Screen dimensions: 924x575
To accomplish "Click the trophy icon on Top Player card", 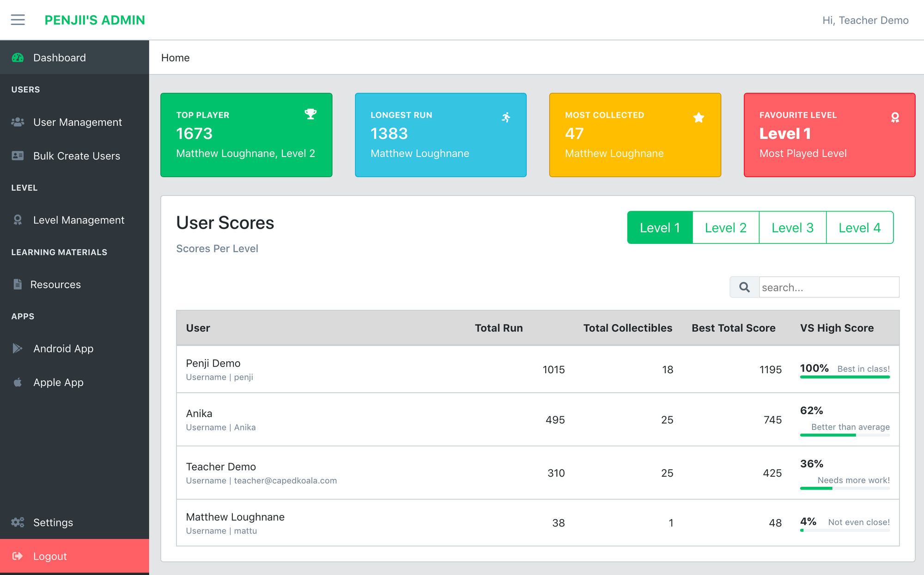I will (310, 114).
